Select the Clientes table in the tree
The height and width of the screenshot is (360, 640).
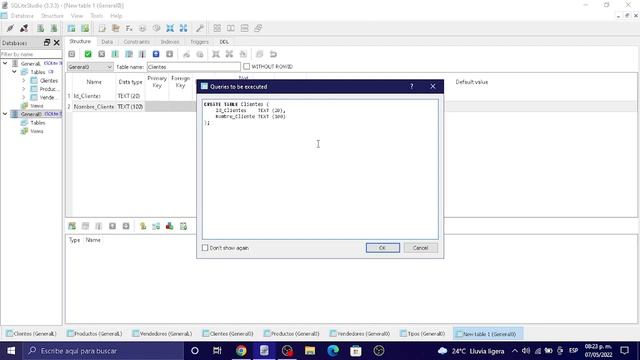point(49,80)
